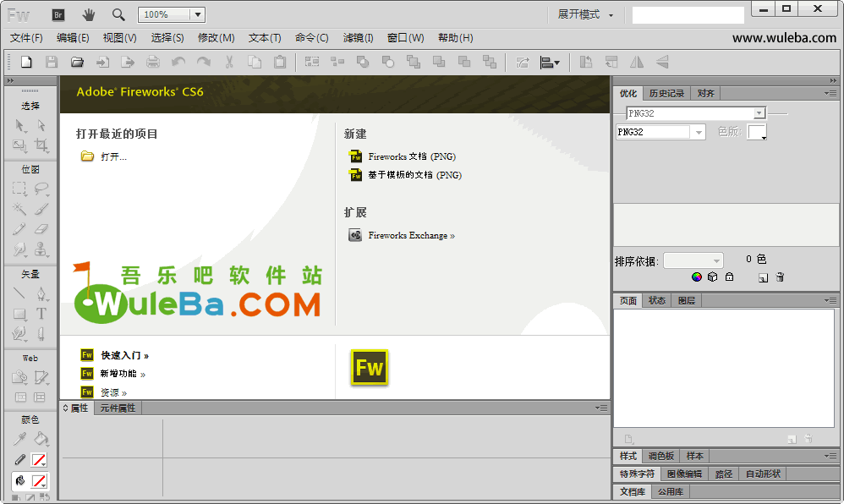Select the Hand tool in the top bar

[88, 14]
